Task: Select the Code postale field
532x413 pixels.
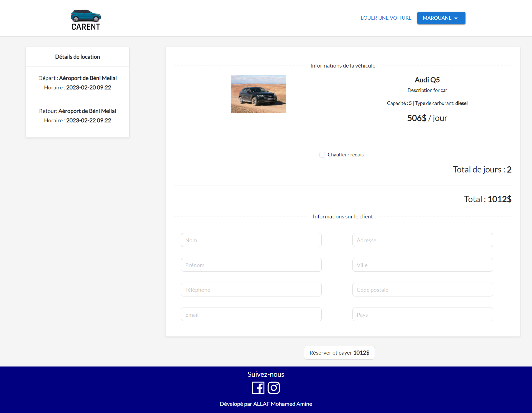Action: (x=423, y=290)
